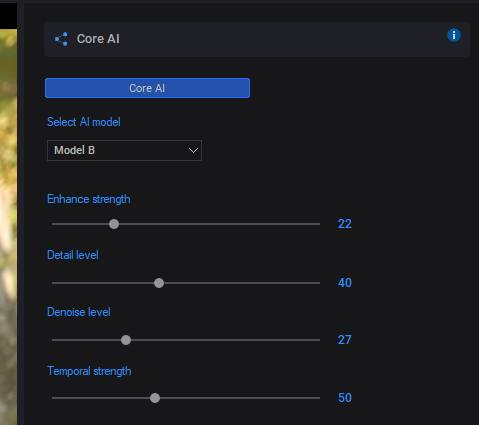Open the blue info icon
Viewport: 479px width, 425px height.
pos(454,35)
